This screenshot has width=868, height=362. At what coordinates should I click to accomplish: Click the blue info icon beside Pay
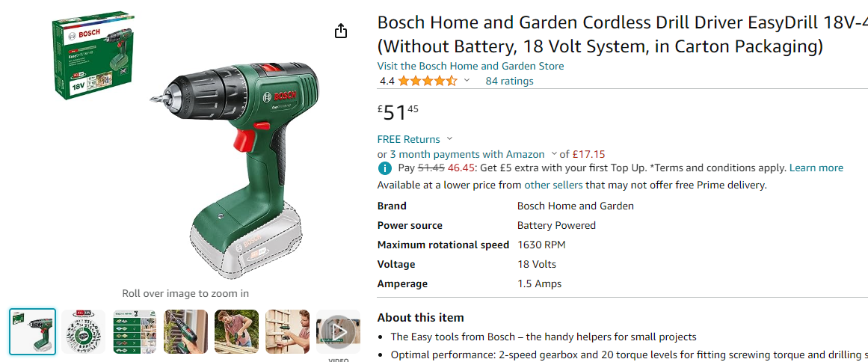(384, 168)
